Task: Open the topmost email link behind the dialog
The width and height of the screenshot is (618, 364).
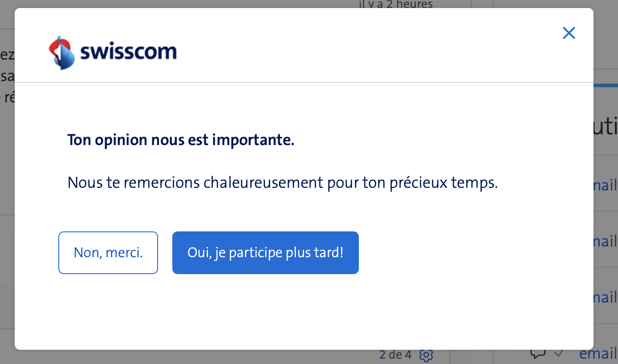Action: click(x=605, y=186)
